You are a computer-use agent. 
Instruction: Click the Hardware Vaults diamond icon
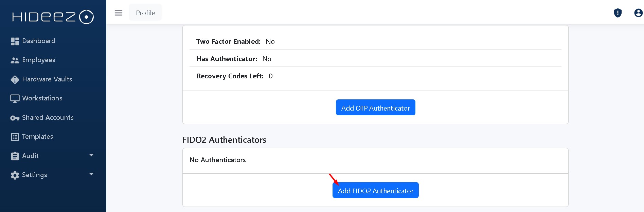coord(15,79)
